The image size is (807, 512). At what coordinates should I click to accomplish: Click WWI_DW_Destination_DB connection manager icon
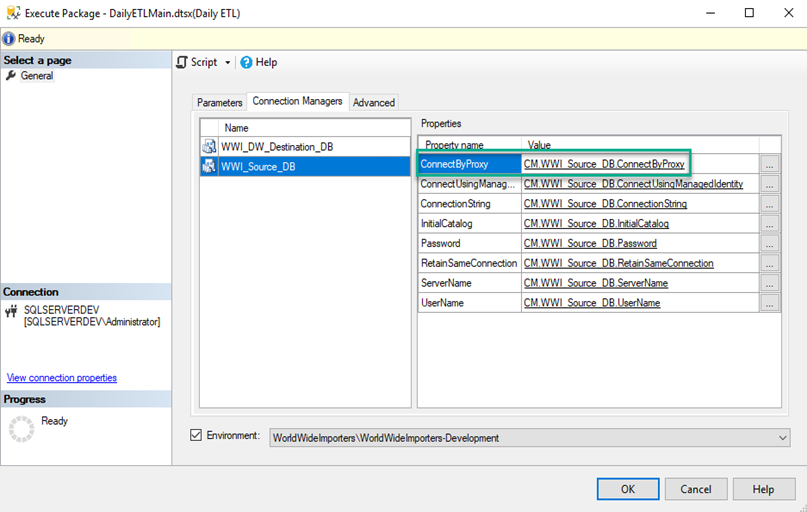(x=209, y=147)
